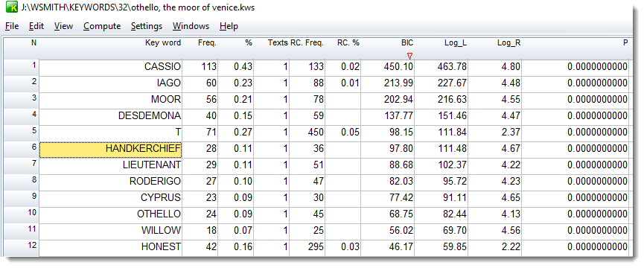Click the P column header
The width and height of the screenshot is (644, 268).
(x=625, y=42)
